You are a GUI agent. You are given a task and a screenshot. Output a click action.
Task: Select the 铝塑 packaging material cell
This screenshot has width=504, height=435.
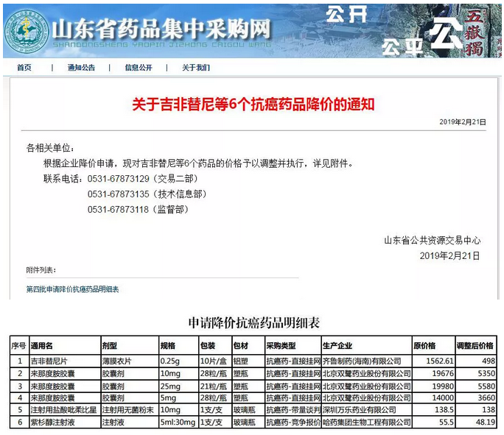click(x=248, y=361)
